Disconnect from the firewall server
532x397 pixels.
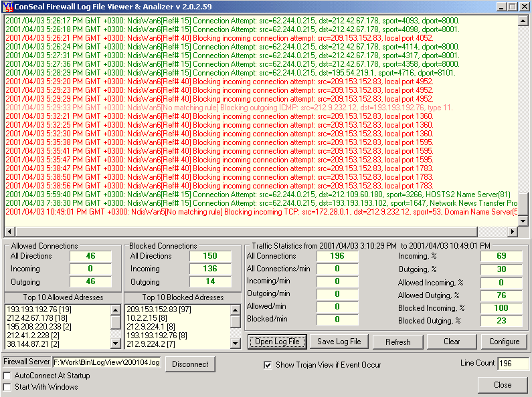tap(190, 364)
